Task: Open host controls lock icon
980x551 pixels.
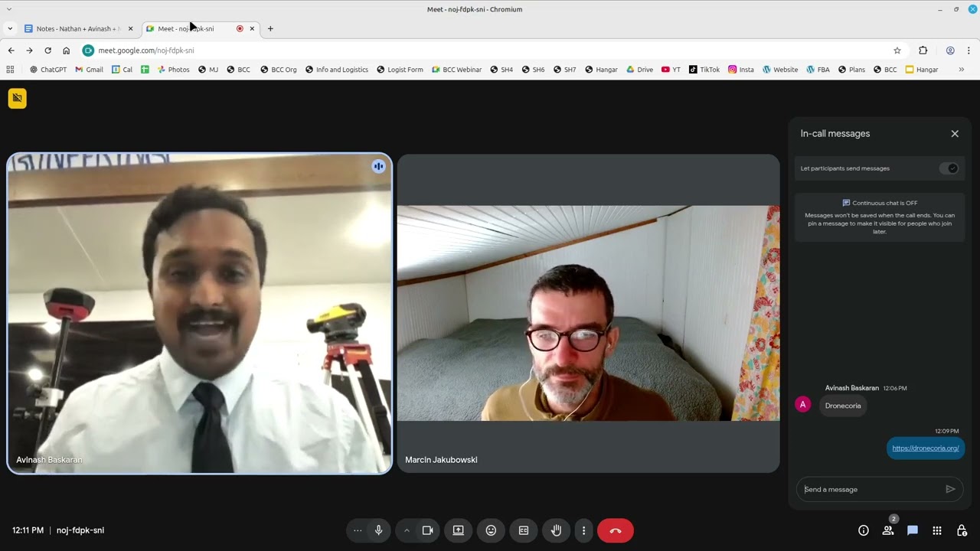Action: click(x=962, y=530)
